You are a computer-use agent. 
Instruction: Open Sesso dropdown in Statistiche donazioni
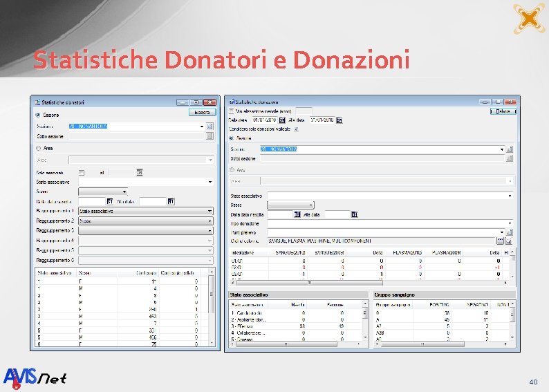310,205
